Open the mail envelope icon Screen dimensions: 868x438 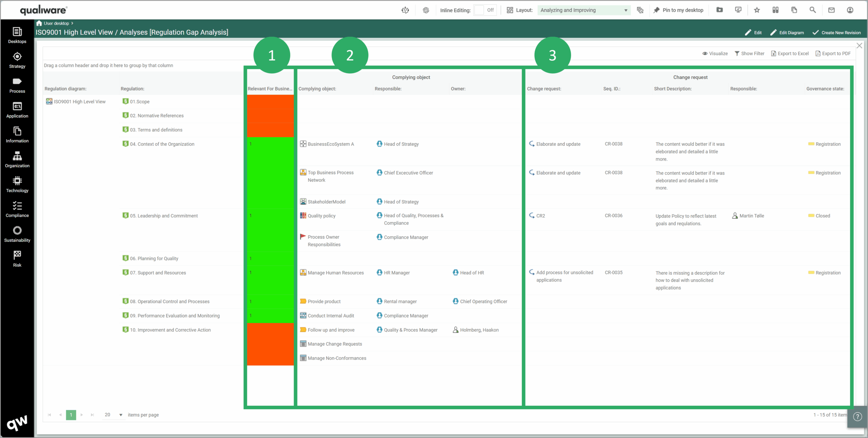click(831, 10)
